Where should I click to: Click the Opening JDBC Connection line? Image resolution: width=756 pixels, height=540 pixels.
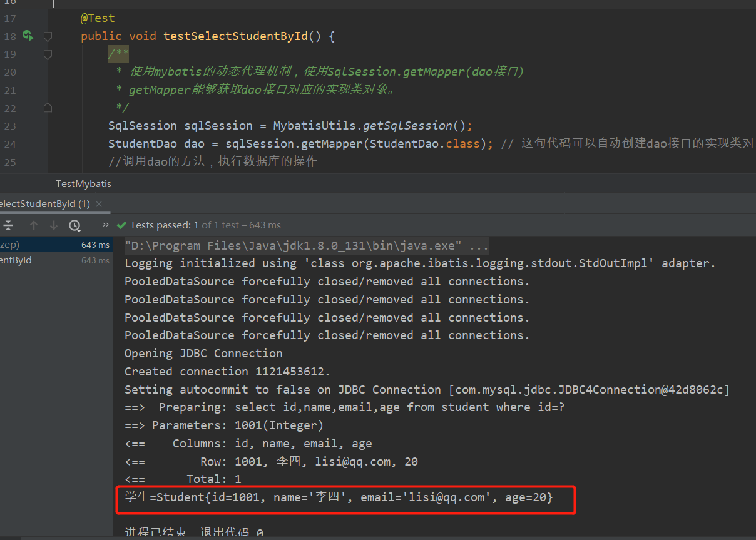(203, 354)
